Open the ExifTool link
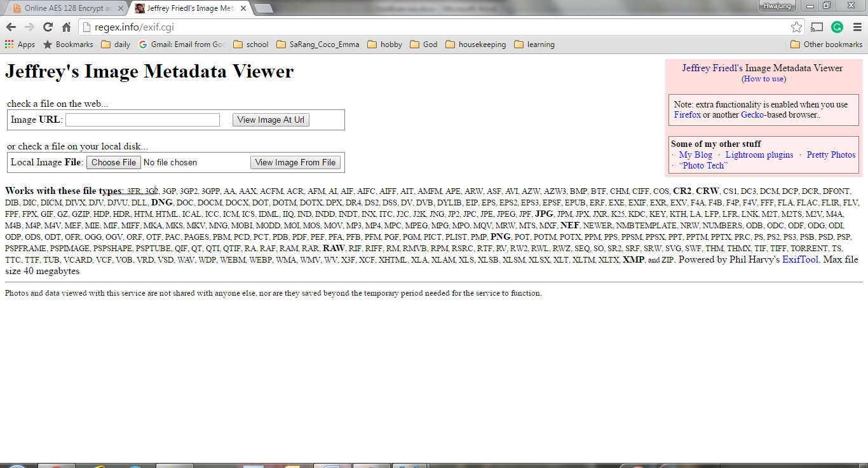The image size is (868, 468). (x=800, y=259)
